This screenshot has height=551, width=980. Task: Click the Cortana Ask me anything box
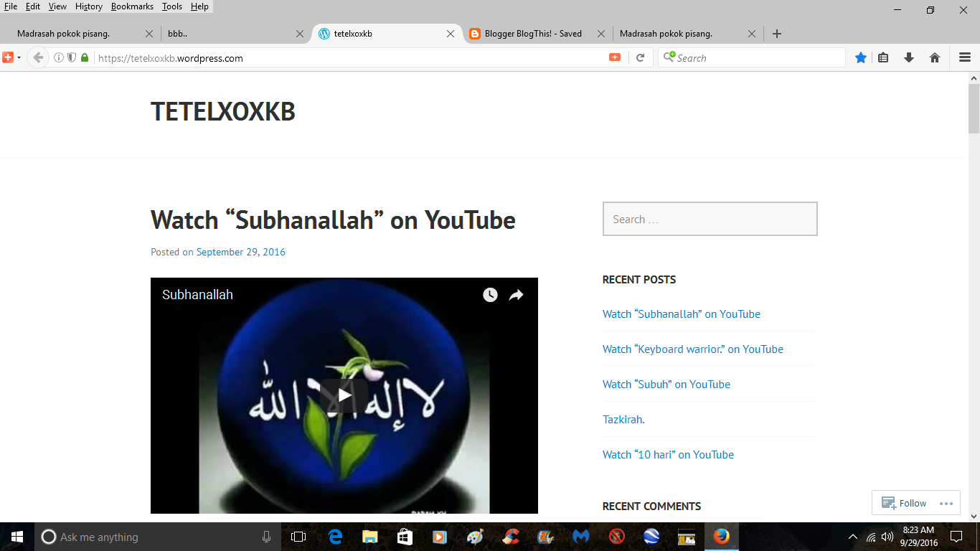[x=158, y=537]
